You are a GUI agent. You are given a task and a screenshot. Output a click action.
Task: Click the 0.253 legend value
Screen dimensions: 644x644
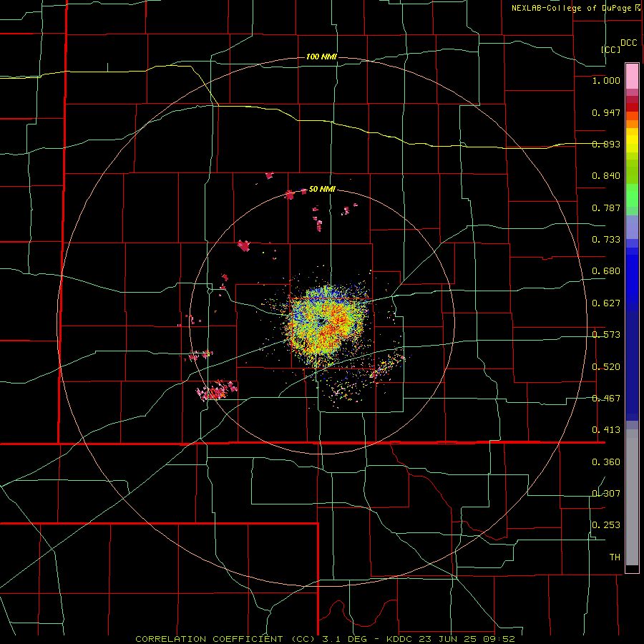[x=606, y=525]
